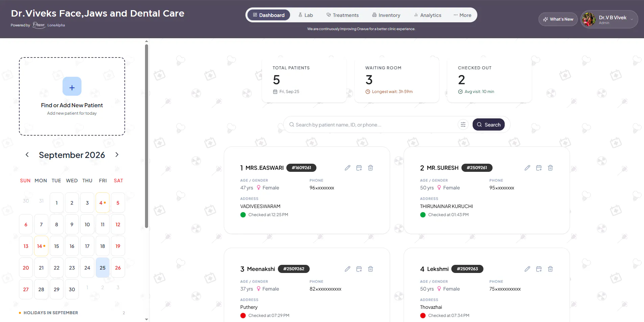644x322 pixels.
Task: Click the Waiting Room card
Action: [x=397, y=80]
